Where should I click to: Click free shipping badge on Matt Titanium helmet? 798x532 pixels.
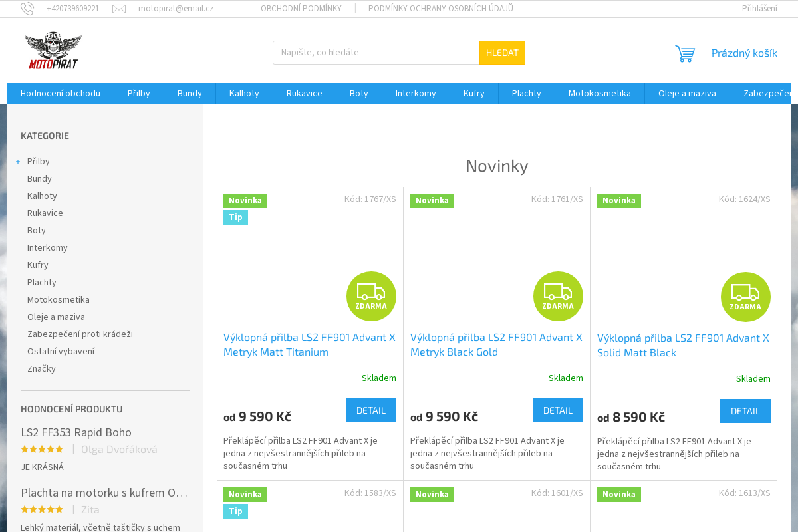371,296
